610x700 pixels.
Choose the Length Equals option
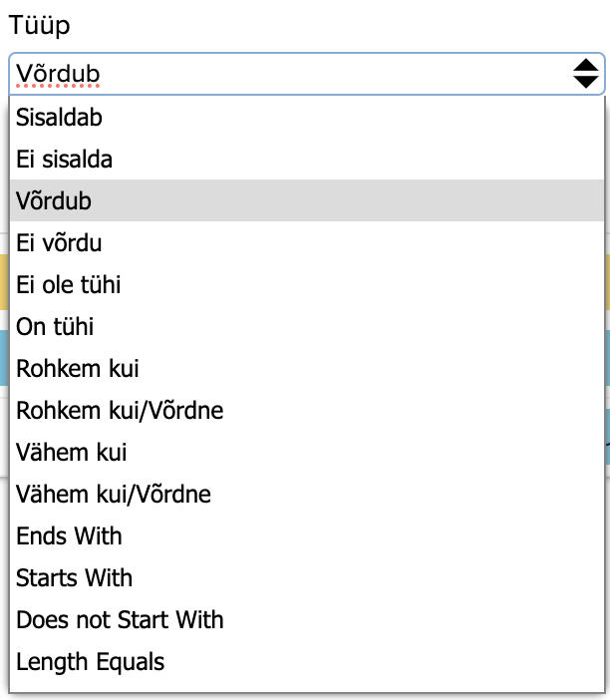(91, 662)
